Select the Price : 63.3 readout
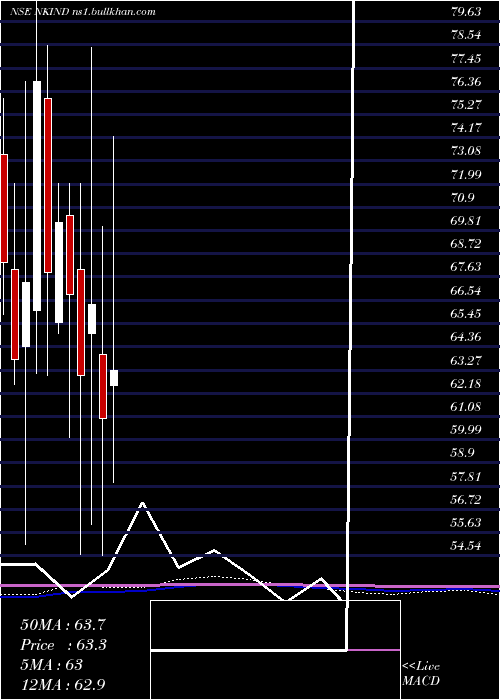Image resolution: width=500 pixels, height=700 pixels. (x=63, y=645)
